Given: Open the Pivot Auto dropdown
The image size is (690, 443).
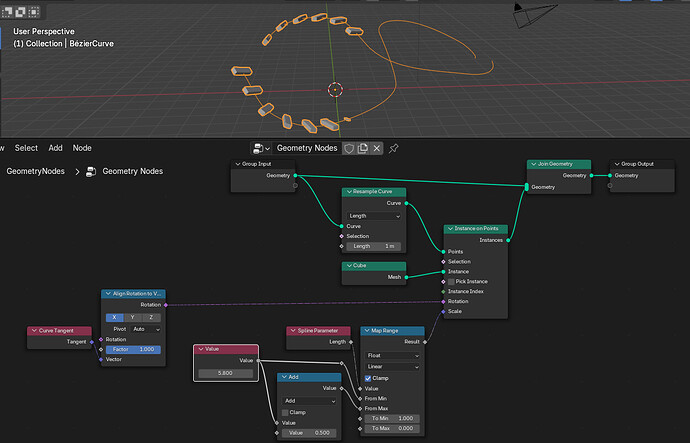Looking at the screenshot, I should click(x=146, y=329).
